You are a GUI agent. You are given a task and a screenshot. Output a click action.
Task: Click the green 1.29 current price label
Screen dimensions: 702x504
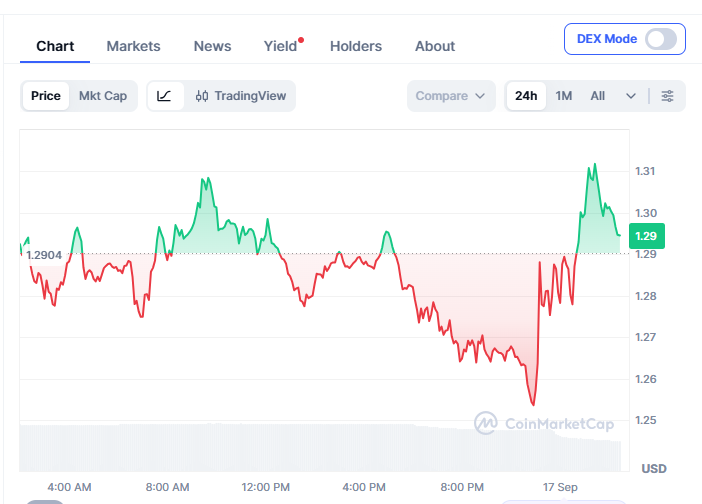(x=646, y=236)
